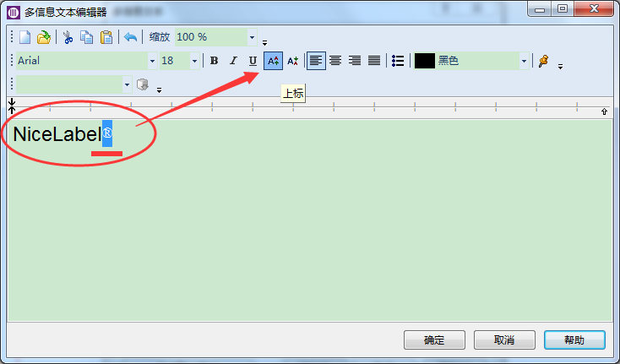
Task: Click the 确定 button
Action: click(x=434, y=340)
